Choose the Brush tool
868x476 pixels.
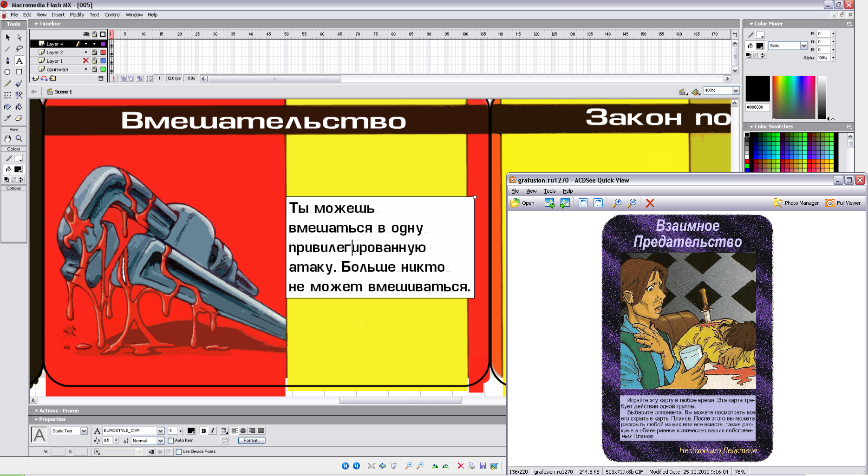[x=19, y=84]
